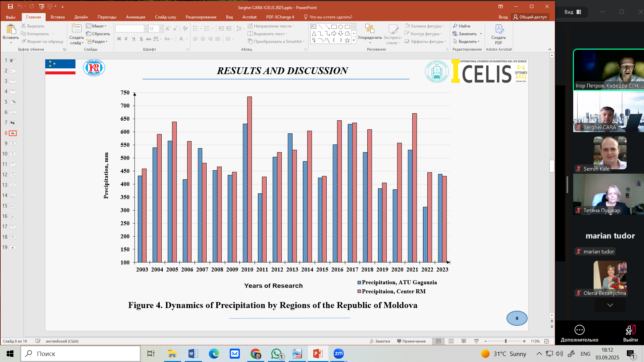Open reading view from status bar

464,341
